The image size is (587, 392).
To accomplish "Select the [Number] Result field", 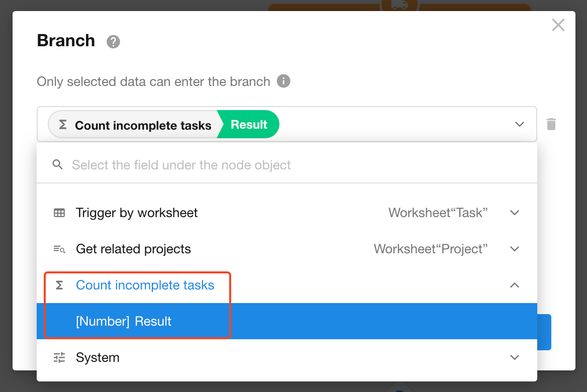I will tap(124, 322).
